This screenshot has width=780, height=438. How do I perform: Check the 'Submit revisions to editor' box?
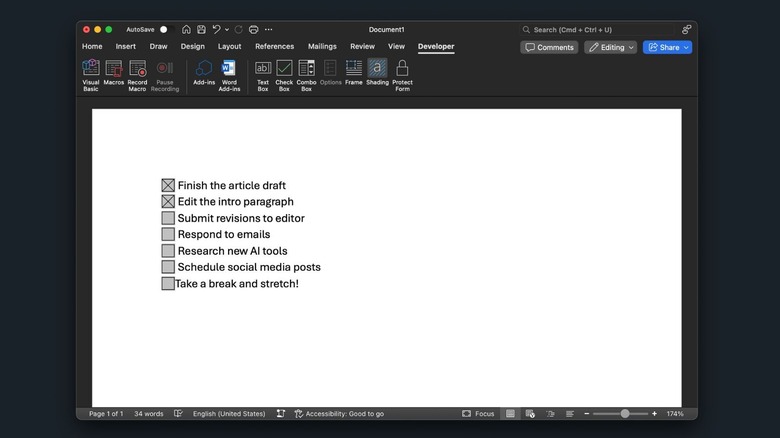coord(168,218)
